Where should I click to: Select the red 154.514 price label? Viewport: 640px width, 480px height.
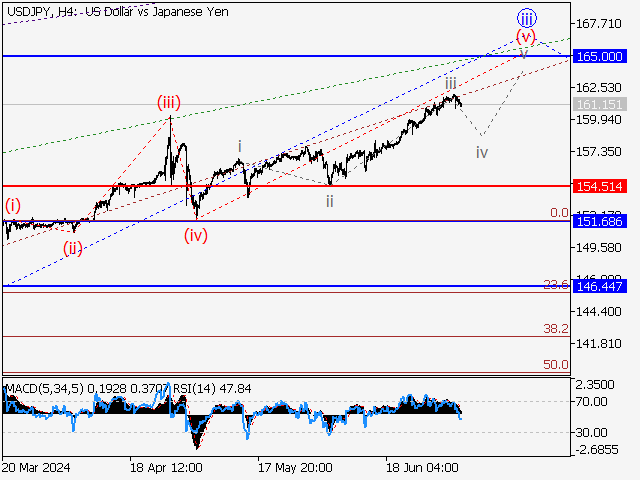point(600,186)
